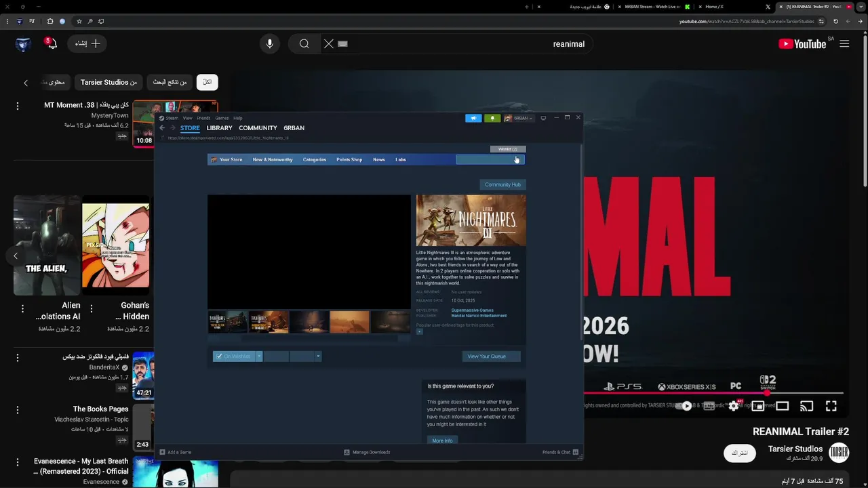Open Supermassive Games developer link

point(473,310)
